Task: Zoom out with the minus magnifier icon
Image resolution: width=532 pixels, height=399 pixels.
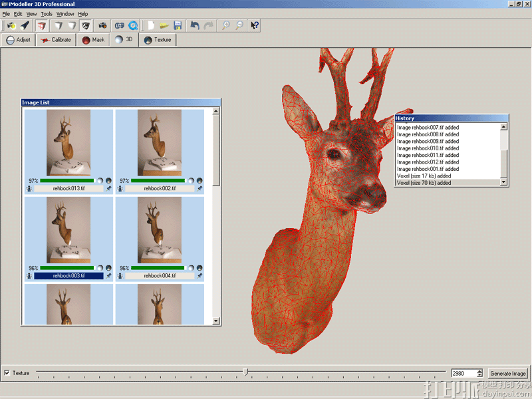Action: 239,25
